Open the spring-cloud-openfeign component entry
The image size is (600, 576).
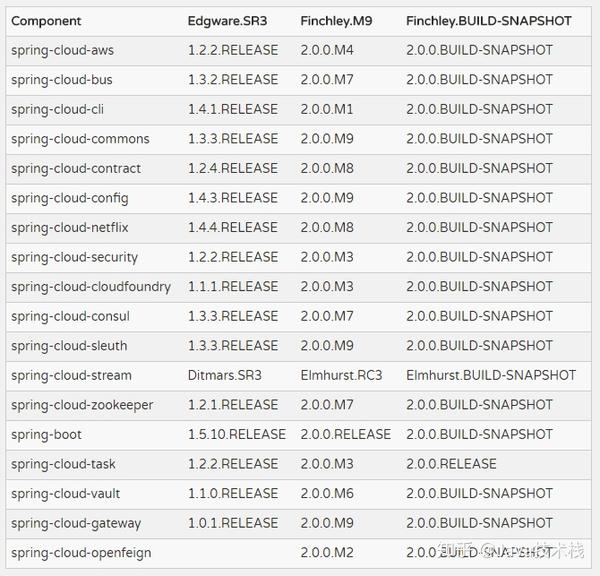(x=80, y=553)
